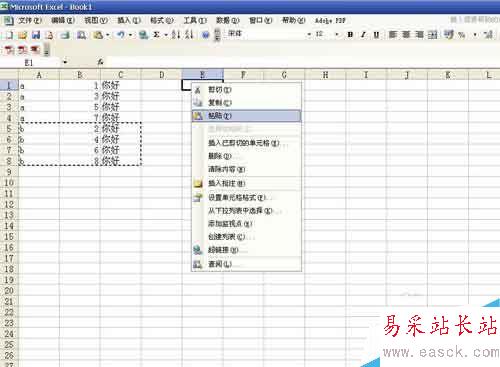Click the Sort Descending icon
Image resolution: width=500 pixels, height=367 pixels.
point(189,35)
